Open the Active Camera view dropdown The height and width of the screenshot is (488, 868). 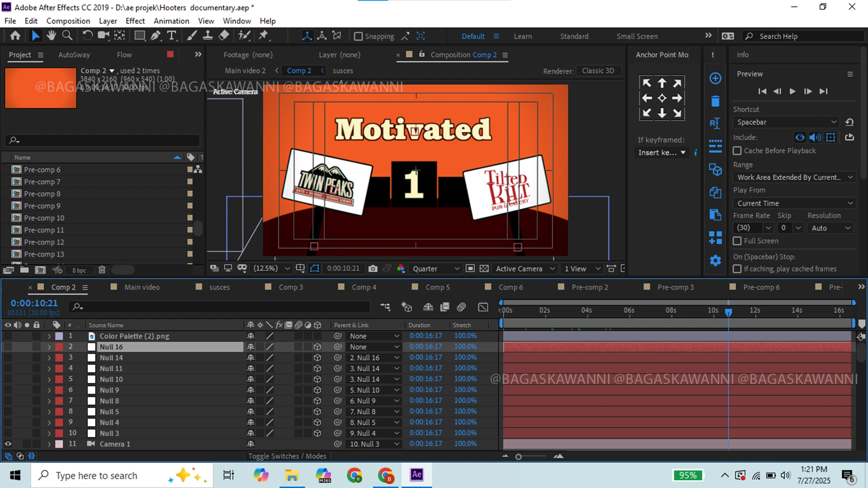524,268
